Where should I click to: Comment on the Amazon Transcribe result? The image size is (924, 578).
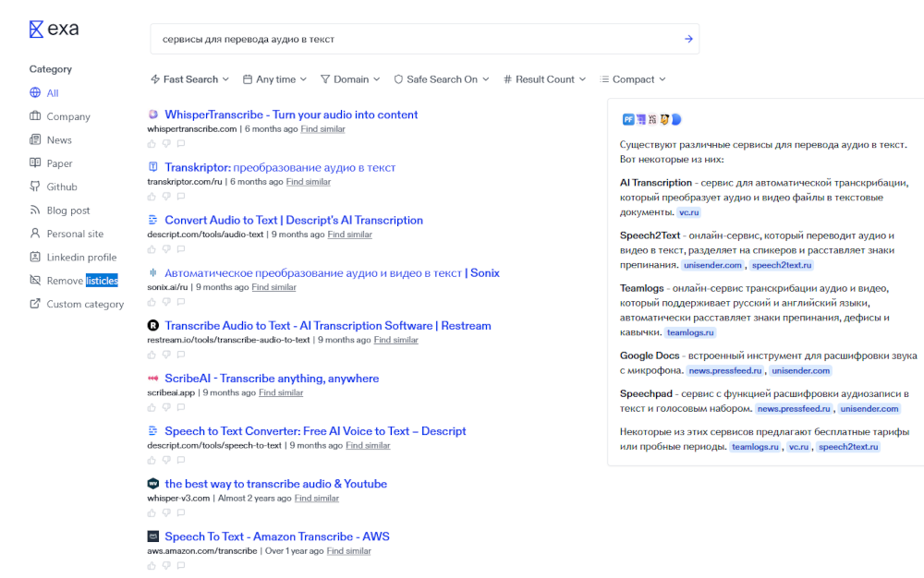click(181, 566)
